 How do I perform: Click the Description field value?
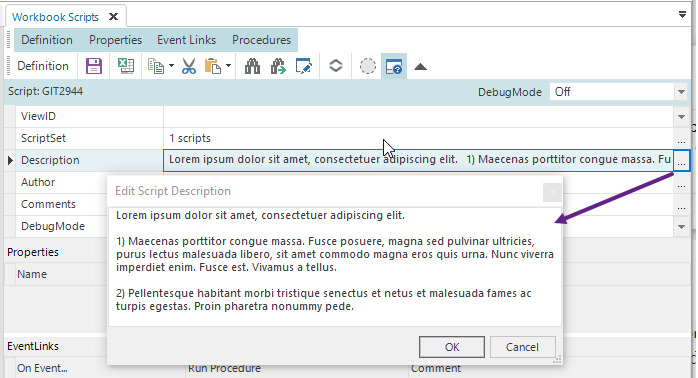click(x=419, y=160)
